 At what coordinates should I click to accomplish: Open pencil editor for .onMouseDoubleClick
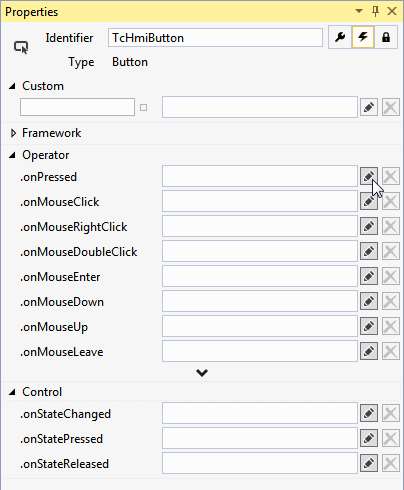(369, 251)
